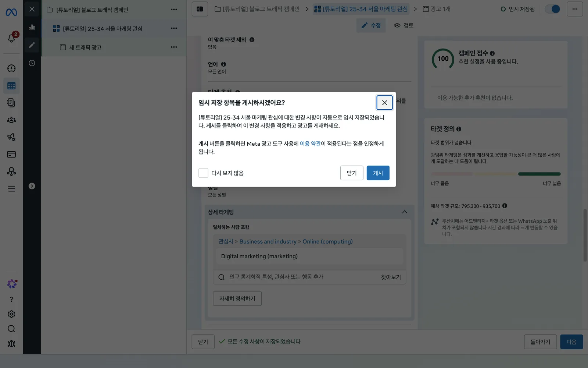Close the publish dialog with the X button
This screenshot has width=588, height=368.
pyautogui.click(x=384, y=103)
